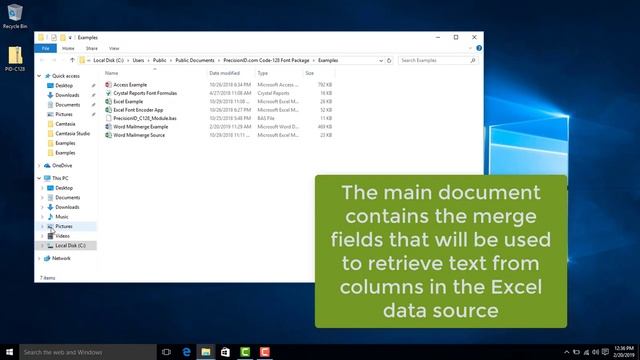Select Word Mailmerge Source file icon

pyautogui.click(x=108, y=135)
